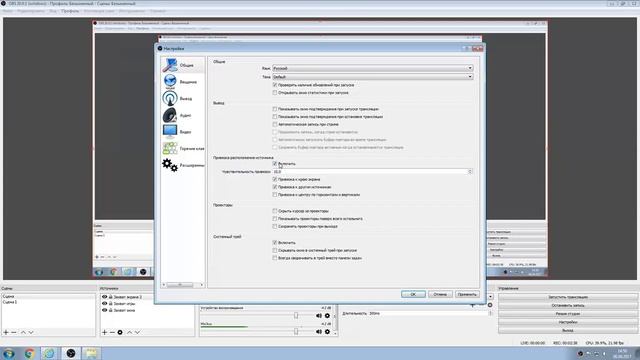This screenshot has width=640, height=360.
Task: Click Применить to apply settings
Action: pos(467,294)
